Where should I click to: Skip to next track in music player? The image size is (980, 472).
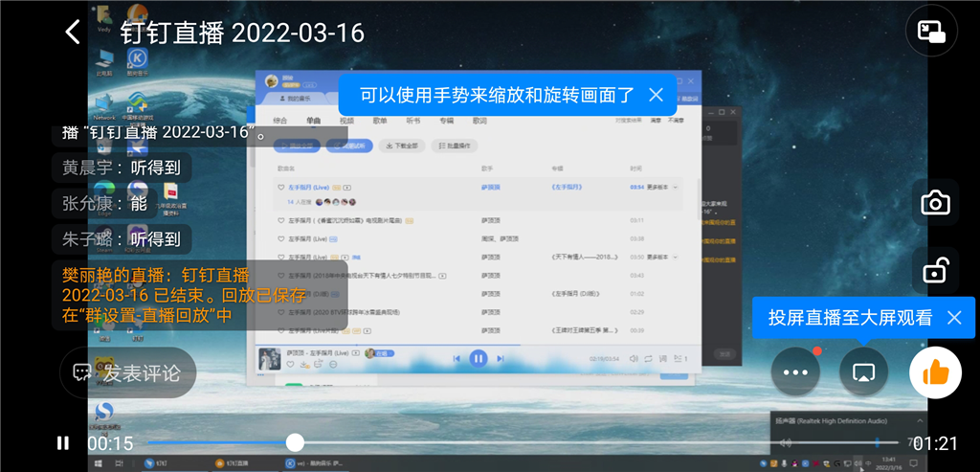pyautogui.click(x=500, y=358)
